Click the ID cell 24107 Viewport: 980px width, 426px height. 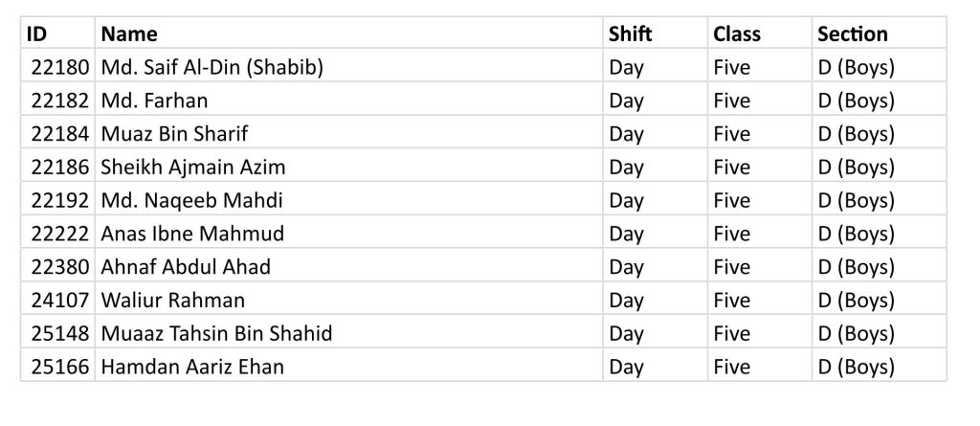[x=60, y=300]
